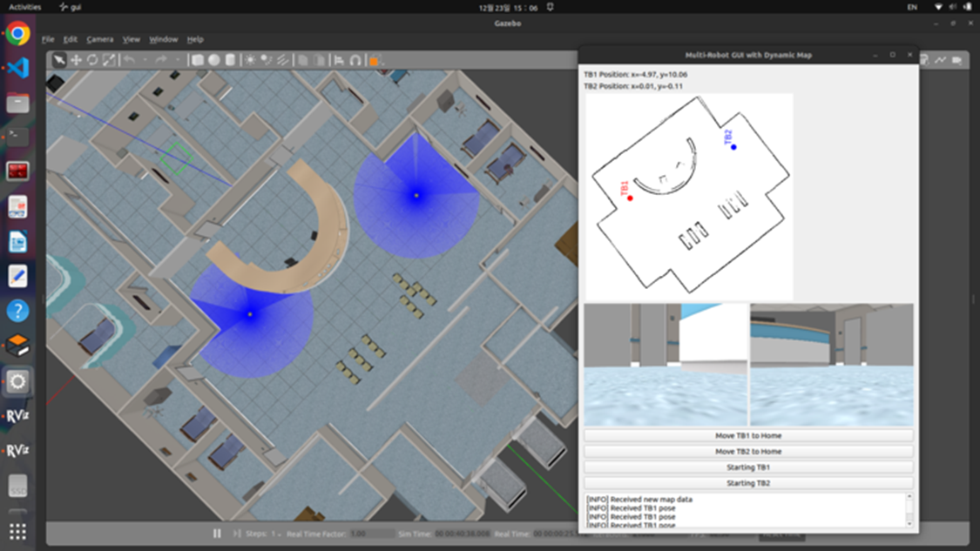
Task: Click the red TB1 marker on map
Action: point(630,198)
